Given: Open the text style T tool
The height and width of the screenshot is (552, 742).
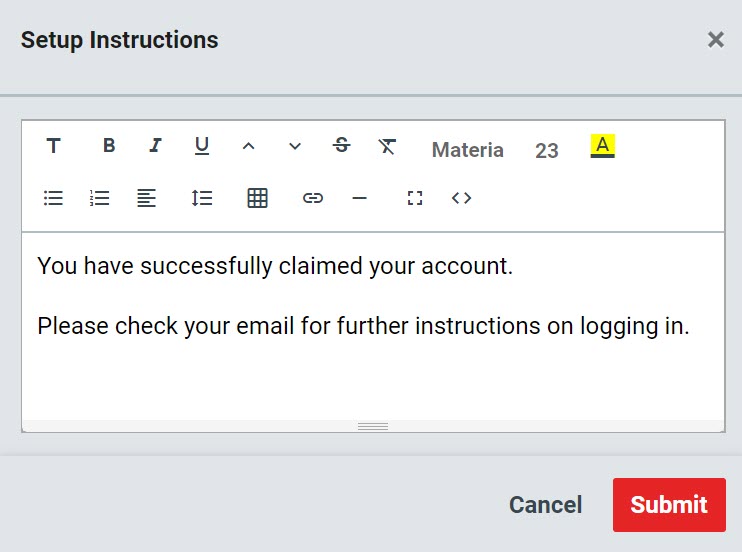Looking at the screenshot, I should click(x=53, y=146).
